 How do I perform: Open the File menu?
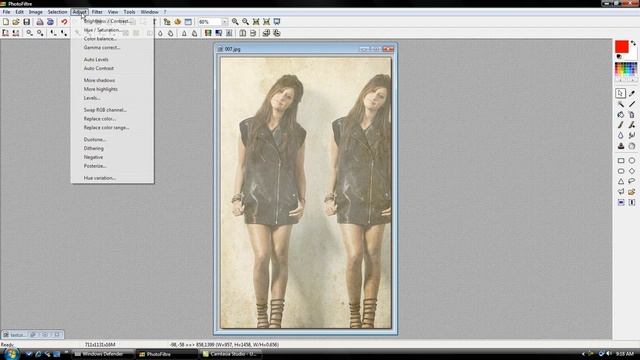click(6, 12)
